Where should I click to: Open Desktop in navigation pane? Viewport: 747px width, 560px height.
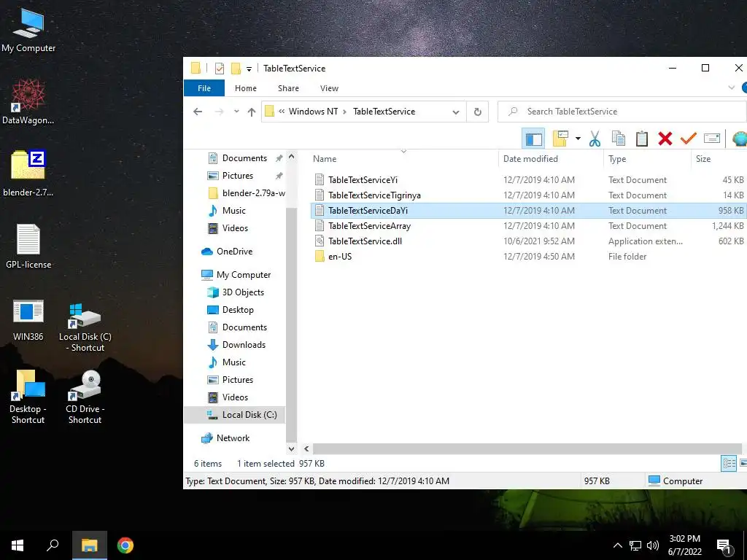click(230, 310)
